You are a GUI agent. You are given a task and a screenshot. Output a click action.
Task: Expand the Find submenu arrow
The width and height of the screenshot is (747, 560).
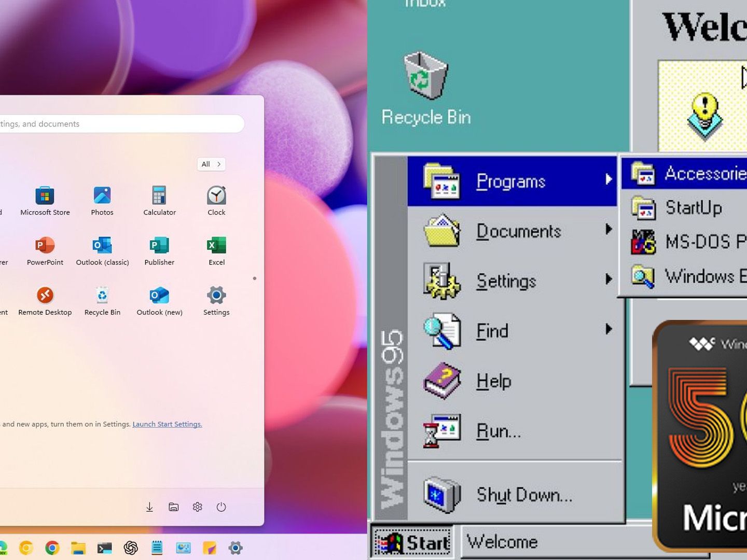pos(608,329)
